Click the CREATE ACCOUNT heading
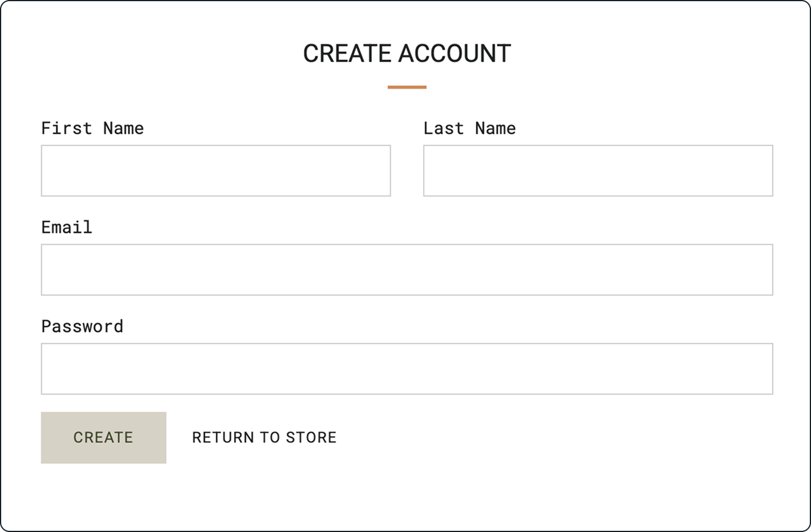This screenshot has width=811, height=532. tap(407, 53)
